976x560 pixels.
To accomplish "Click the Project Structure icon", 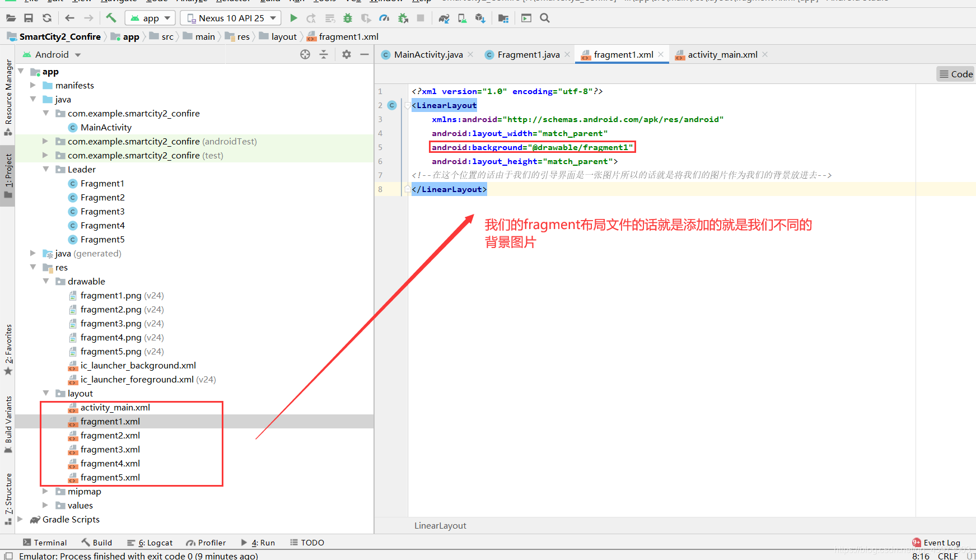I will pos(503,18).
